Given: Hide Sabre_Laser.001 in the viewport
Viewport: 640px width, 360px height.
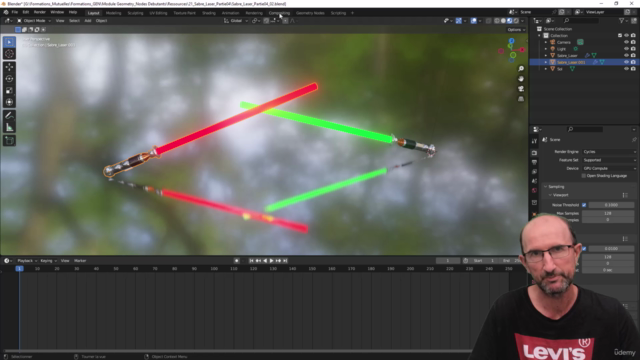Looking at the screenshot, I should pos(627,62).
